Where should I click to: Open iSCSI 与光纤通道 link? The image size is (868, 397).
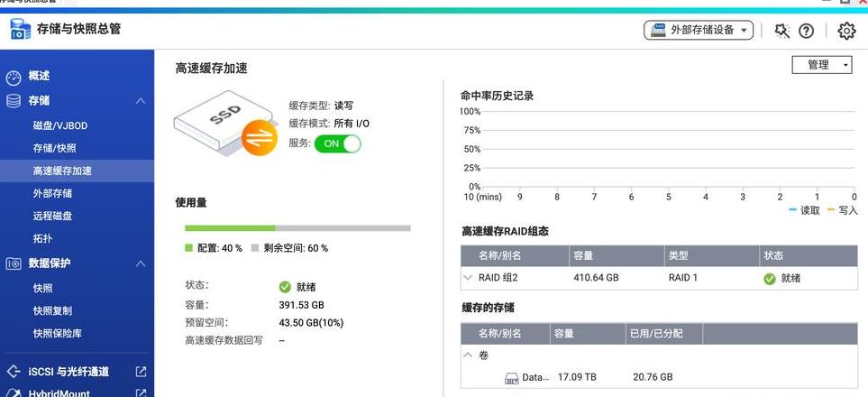tap(69, 372)
